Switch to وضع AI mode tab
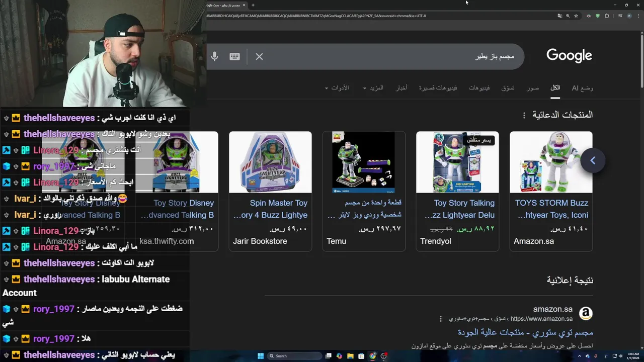Viewport: 644px width, 362px height. click(x=583, y=88)
